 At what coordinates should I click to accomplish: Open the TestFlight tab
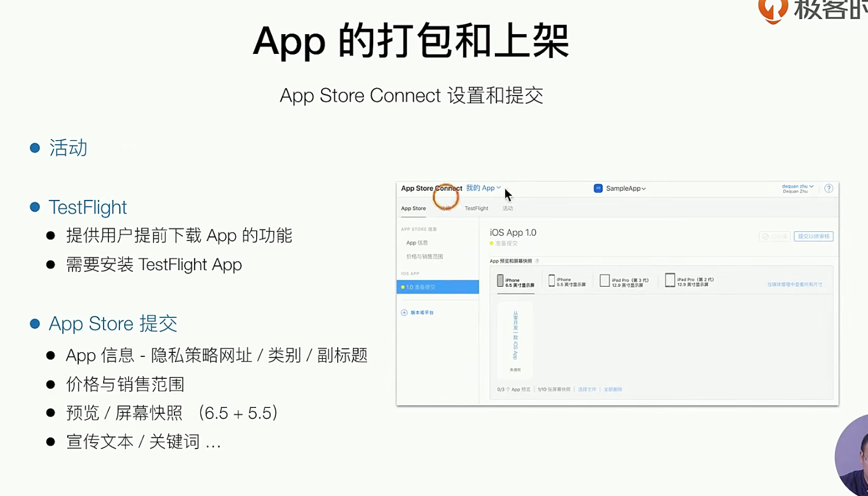(x=476, y=209)
